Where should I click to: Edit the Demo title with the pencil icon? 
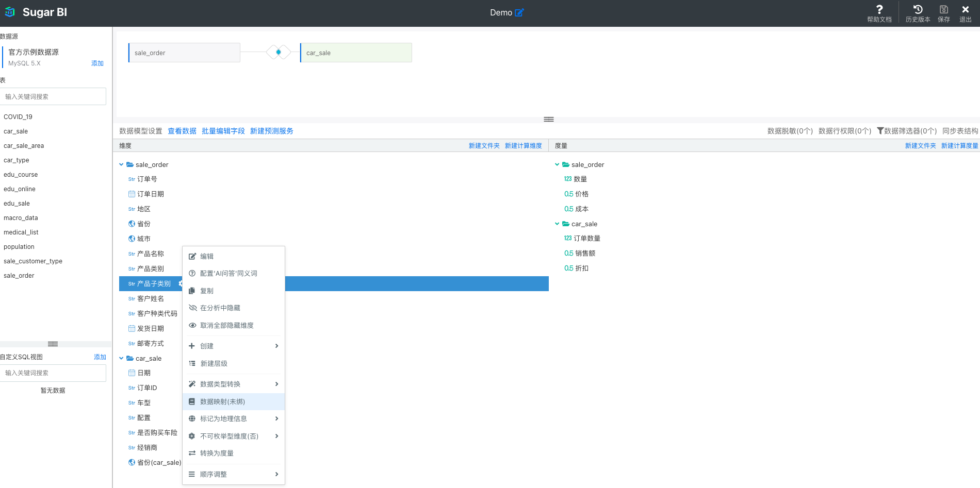coord(519,12)
